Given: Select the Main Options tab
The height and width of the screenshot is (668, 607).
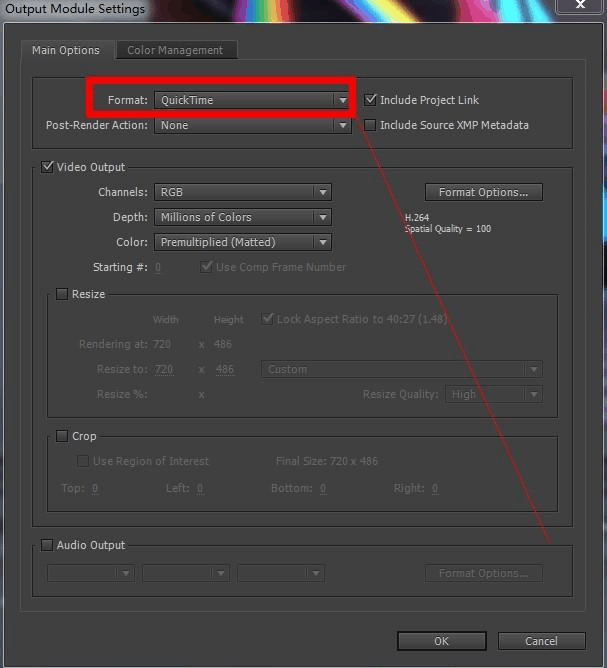Looking at the screenshot, I should [x=66, y=50].
